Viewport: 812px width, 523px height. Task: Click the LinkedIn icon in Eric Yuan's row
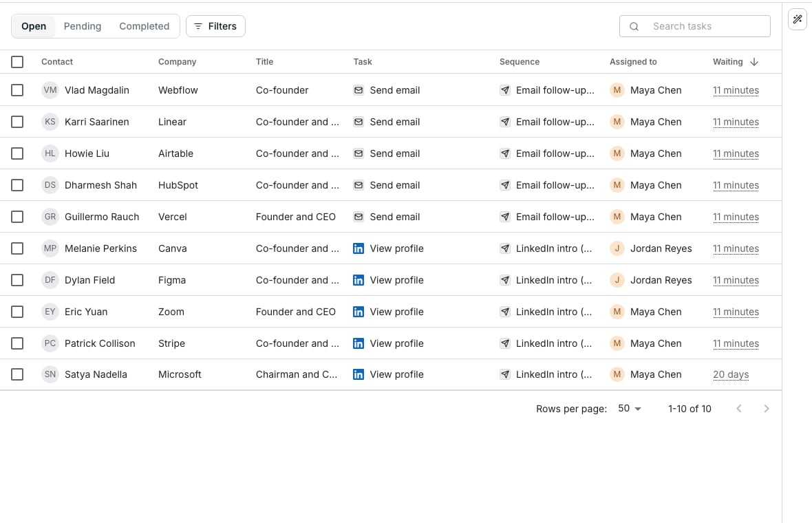pyautogui.click(x=359, y=312)
